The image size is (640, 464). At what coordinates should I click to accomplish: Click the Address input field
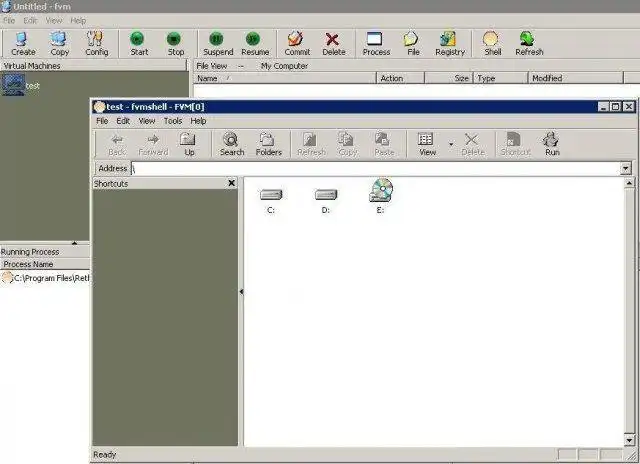click(x=376, y=168)
